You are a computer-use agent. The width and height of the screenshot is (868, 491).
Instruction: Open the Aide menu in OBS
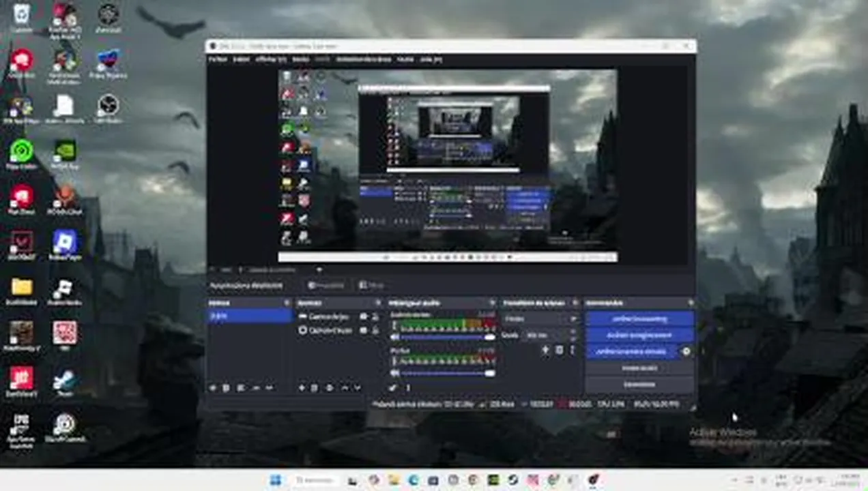(431, 59)
